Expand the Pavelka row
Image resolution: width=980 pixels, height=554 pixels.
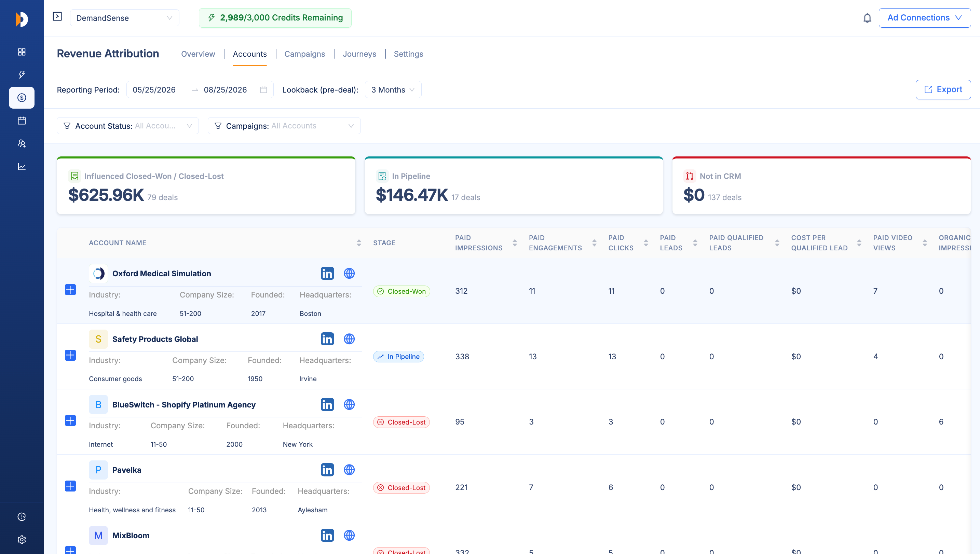click(70, 486)
